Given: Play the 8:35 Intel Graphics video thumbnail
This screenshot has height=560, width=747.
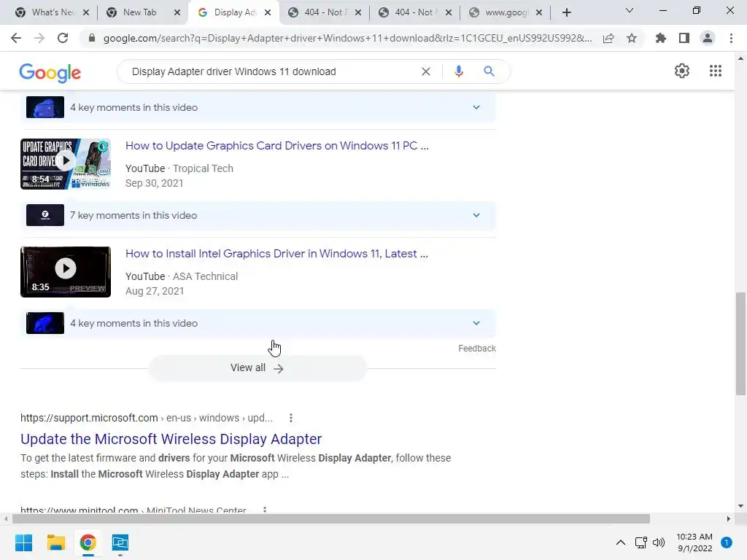Looking at the screenshot, I should point(66,272).
